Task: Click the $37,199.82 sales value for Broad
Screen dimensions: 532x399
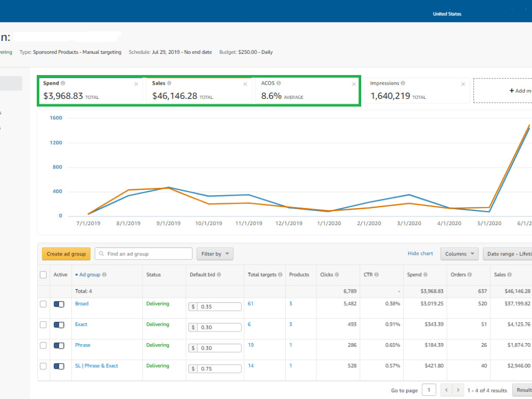Action: pos(518,304)
